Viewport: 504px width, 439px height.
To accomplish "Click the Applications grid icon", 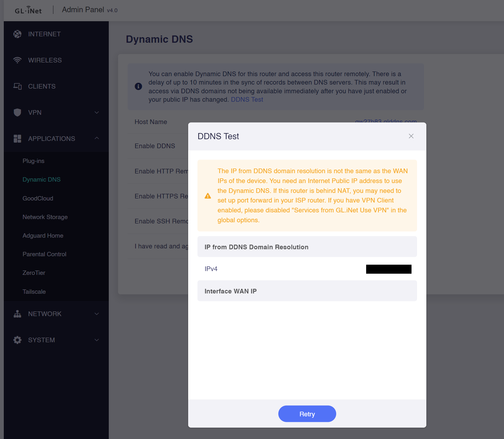I will (17, 139).
